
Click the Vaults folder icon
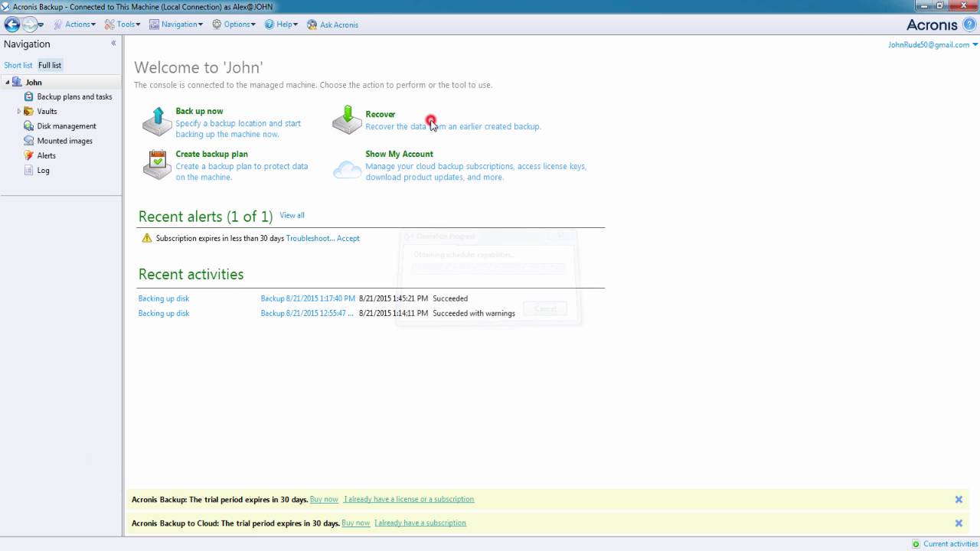pyautogui.click(x=29, y=112)
